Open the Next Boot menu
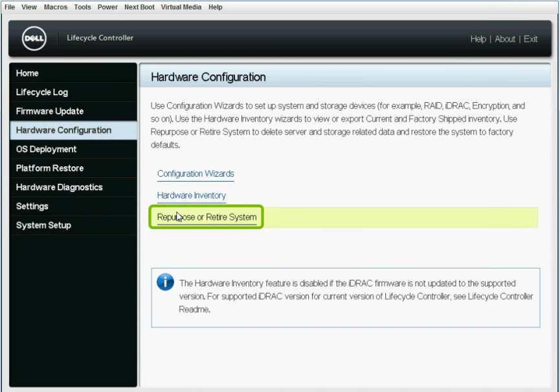The height and width of the screenshot is (392, 560). 139,7
